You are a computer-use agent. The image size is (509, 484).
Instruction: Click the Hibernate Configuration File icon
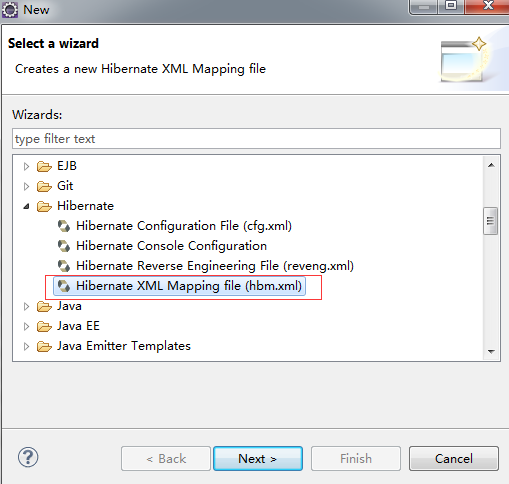[64, 226]
